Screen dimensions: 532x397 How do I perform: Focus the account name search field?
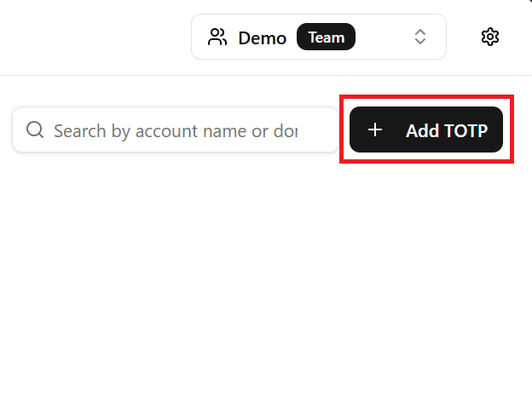[x=176, y=129]
